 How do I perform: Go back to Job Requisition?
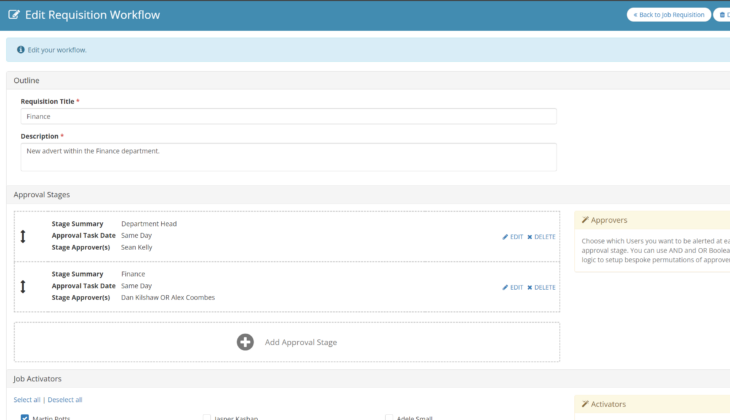[x=668, y=15]
